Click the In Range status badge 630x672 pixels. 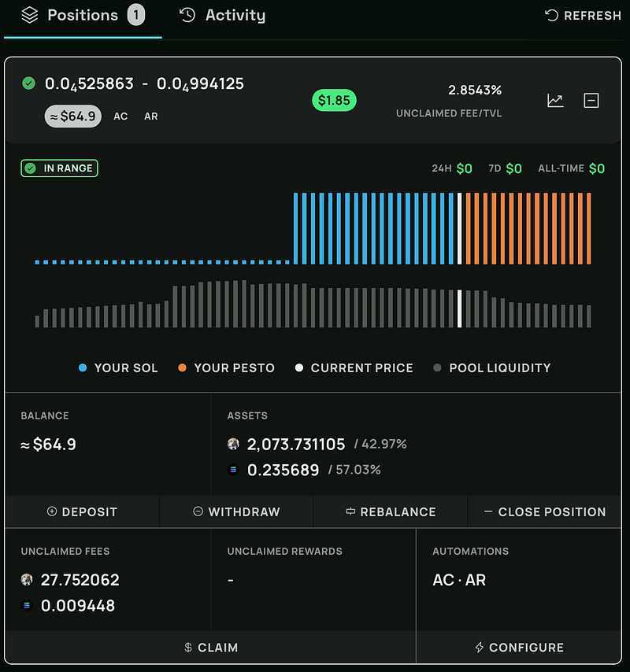pos(59,168)
